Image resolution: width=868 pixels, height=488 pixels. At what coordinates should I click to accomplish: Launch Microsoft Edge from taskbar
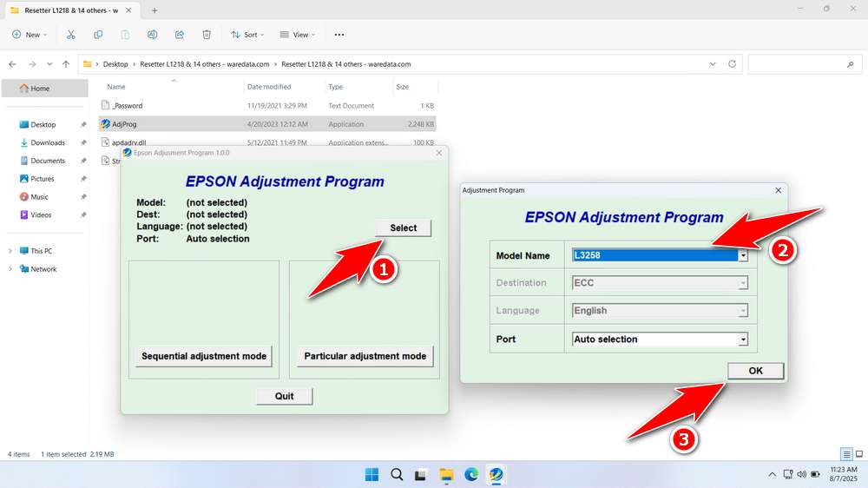tap(471, 475)
